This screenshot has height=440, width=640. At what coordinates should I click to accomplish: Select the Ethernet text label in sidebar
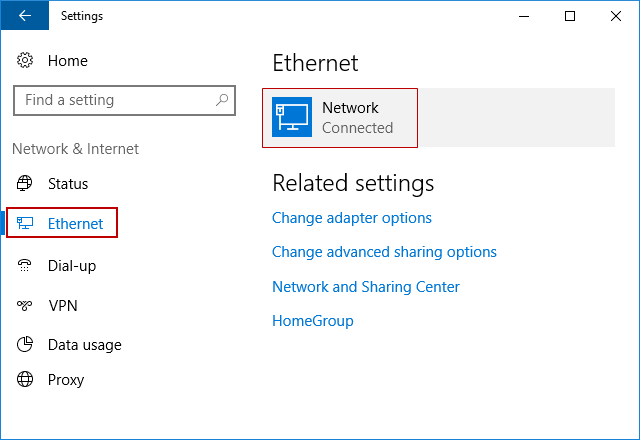coord(75,224)
